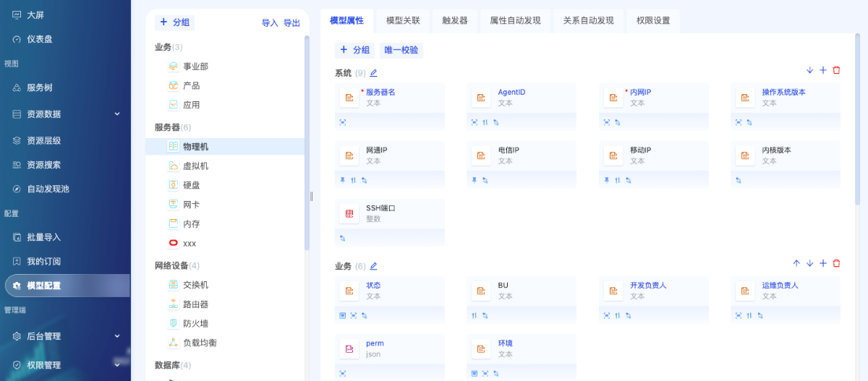Click the pink perm json type icon
This screenshot has width=868, height=381.
tap(349, 348)
